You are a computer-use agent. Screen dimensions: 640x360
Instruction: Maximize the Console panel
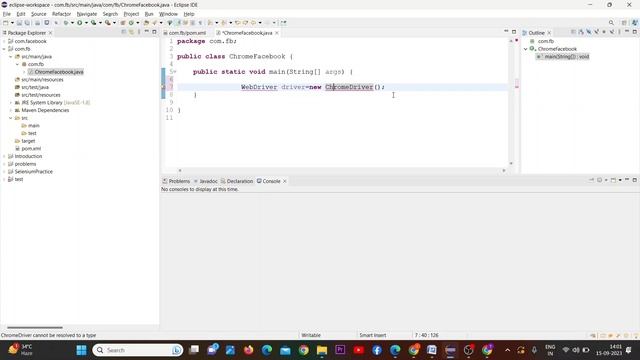coord(635,180)
